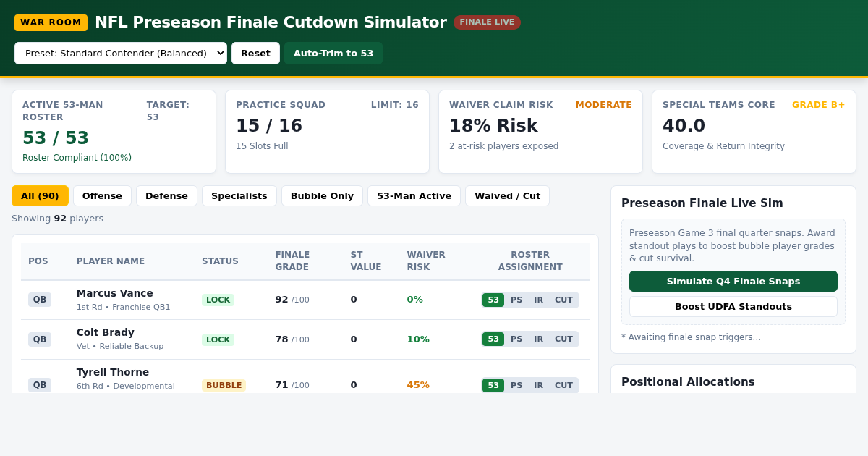Viewport: 868px width, 456px height.
Task: Click the Reset button
Action: [x=255, y=53]
